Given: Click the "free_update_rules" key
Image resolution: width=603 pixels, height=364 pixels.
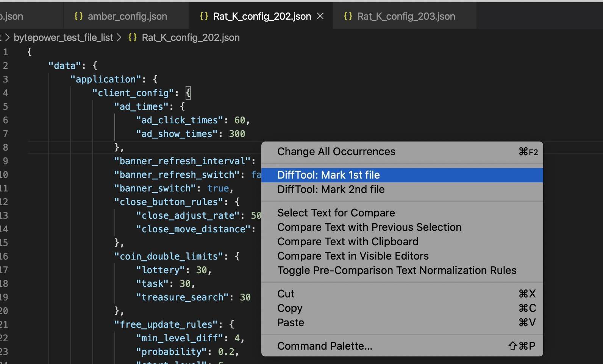Looking at the screenshot, I should pos(166,324).
